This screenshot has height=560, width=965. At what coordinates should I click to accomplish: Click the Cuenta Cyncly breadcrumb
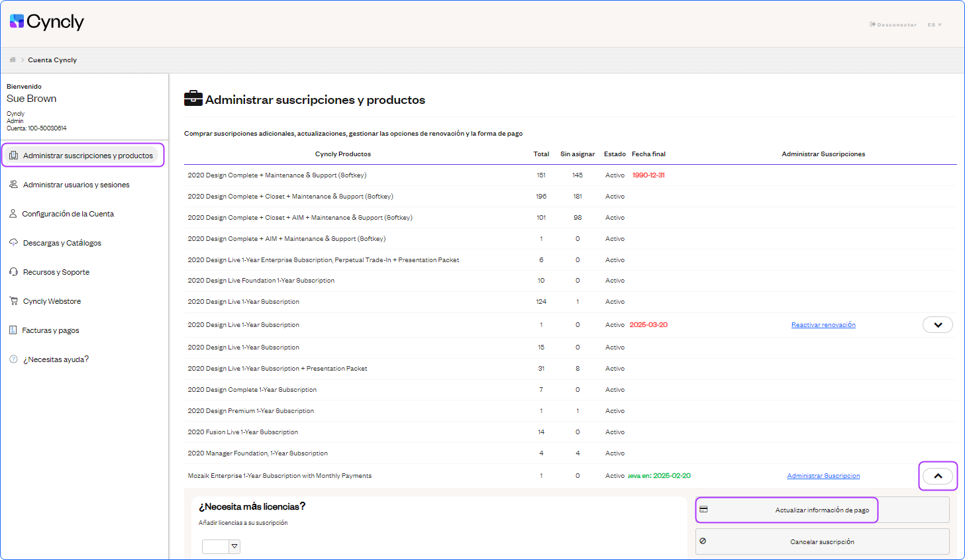(x=52, y=60)
